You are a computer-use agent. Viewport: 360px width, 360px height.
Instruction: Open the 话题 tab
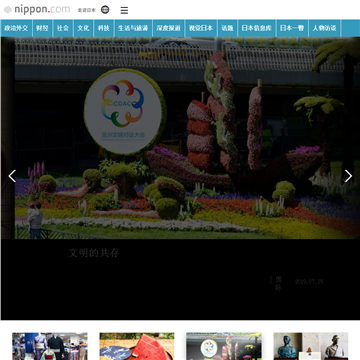click(227, 28)
